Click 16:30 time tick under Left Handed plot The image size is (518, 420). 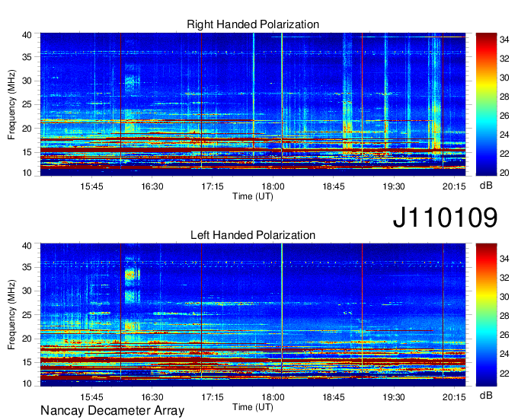click(152, 397)
